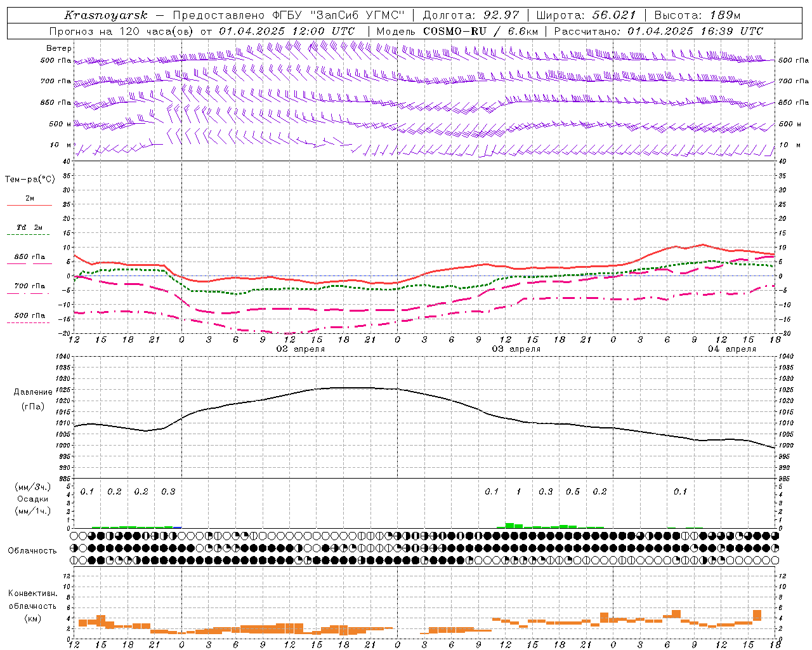Click the 'Конвективн.' convective cloud label
The height and width of the screenshot is (650, 812).
point(32,594)
